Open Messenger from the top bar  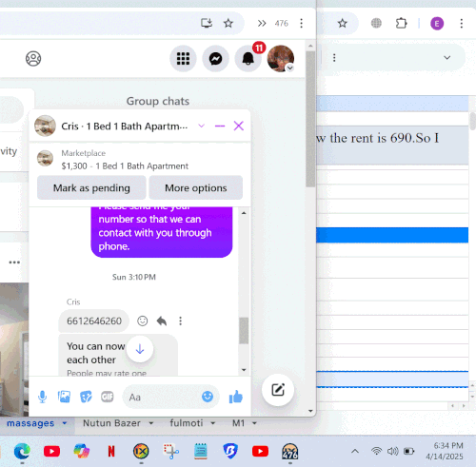(215, 59)
